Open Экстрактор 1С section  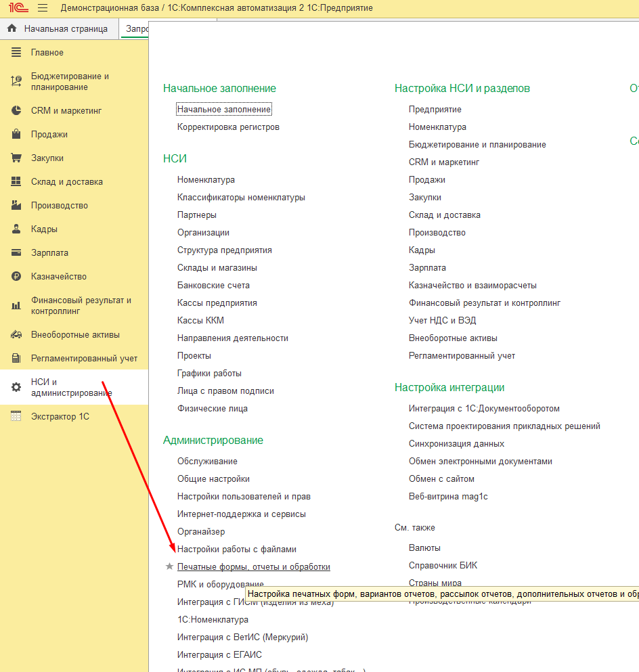60,417
